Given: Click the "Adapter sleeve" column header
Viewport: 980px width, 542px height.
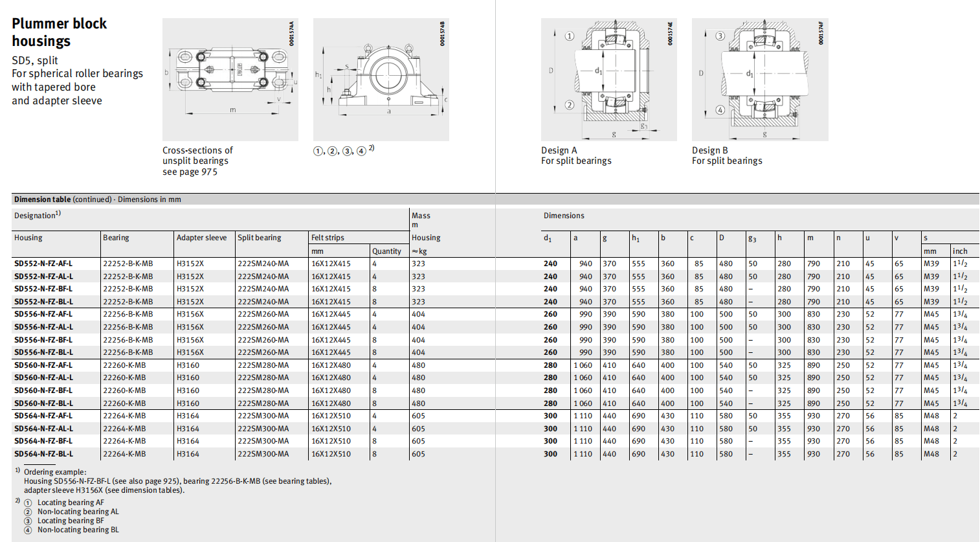Looking at the screenshot, I should 201,238.
